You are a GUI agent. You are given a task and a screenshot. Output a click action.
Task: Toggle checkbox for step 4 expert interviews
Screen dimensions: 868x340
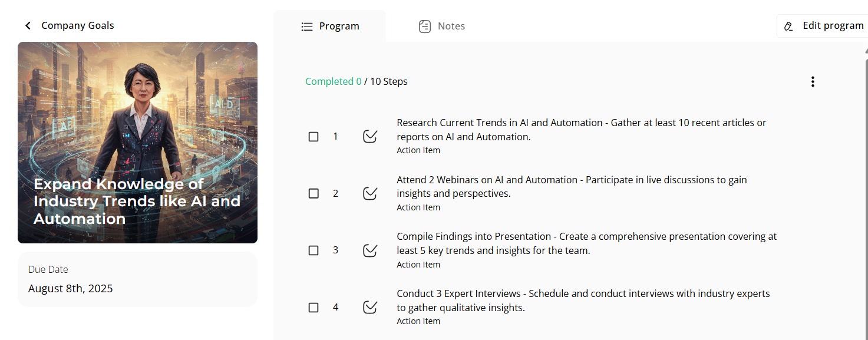coord(313,308)
